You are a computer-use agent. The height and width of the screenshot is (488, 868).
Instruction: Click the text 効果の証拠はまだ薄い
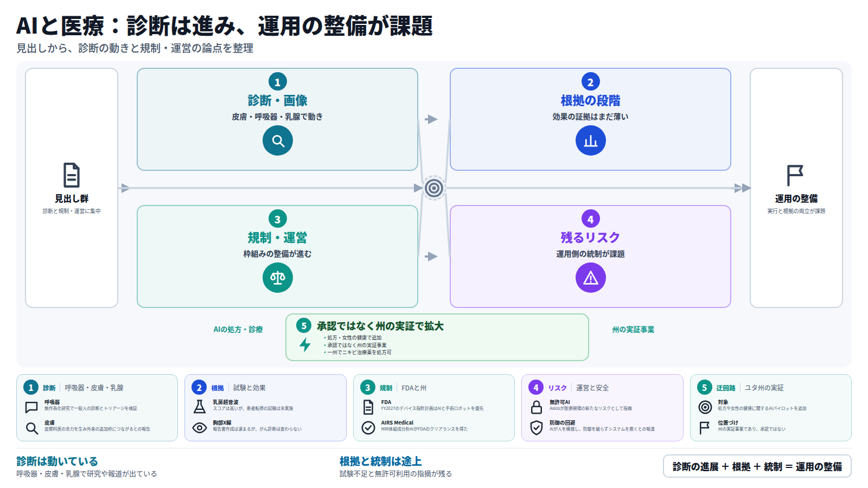(x=591, y=117)
